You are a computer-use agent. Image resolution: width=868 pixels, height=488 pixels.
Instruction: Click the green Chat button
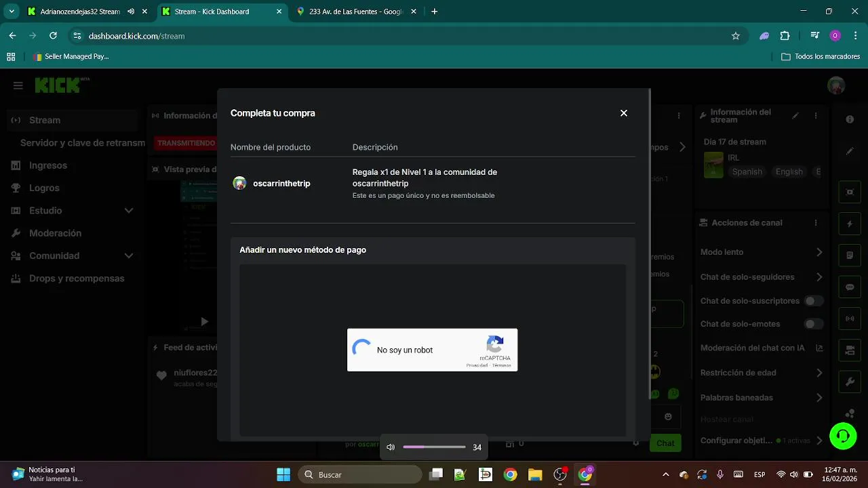coord(665,443)
